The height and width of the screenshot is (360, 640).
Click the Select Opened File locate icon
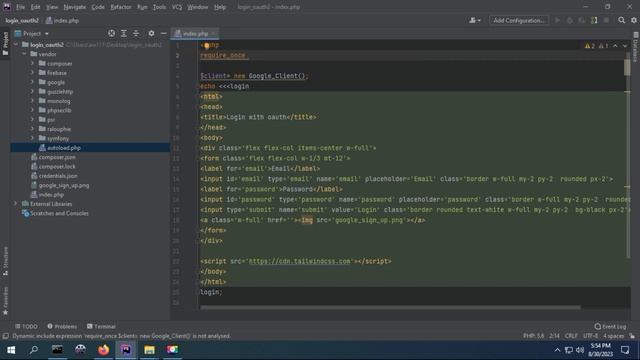pos(111,33)
